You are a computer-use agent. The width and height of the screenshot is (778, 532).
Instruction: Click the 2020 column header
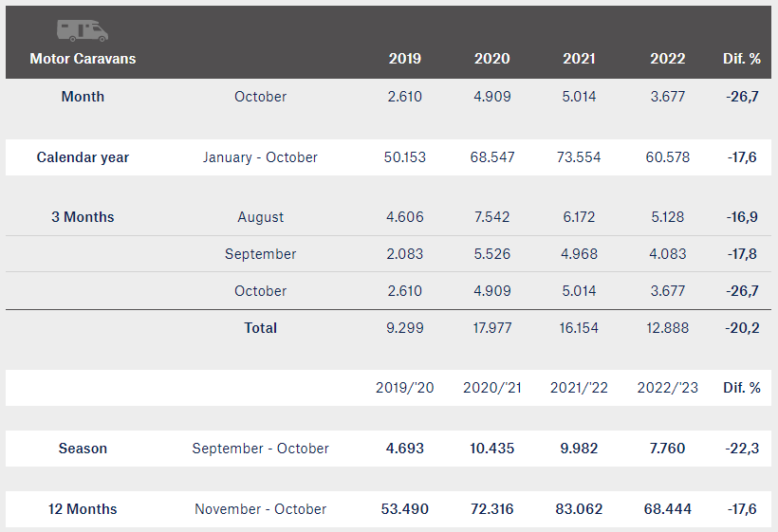click(x=491, y=59)
